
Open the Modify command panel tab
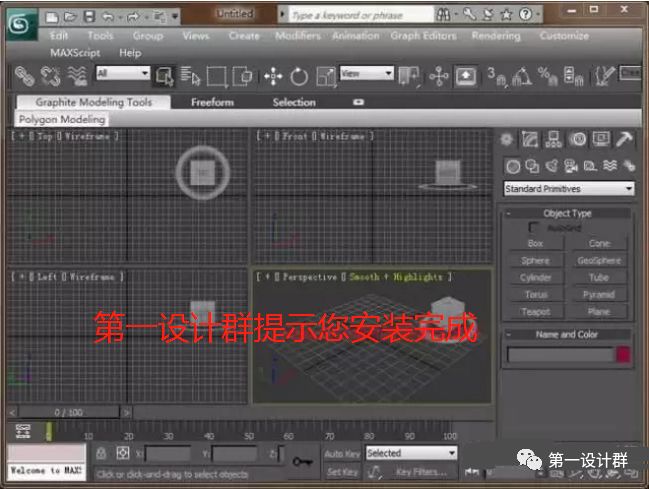coord(530,140)
